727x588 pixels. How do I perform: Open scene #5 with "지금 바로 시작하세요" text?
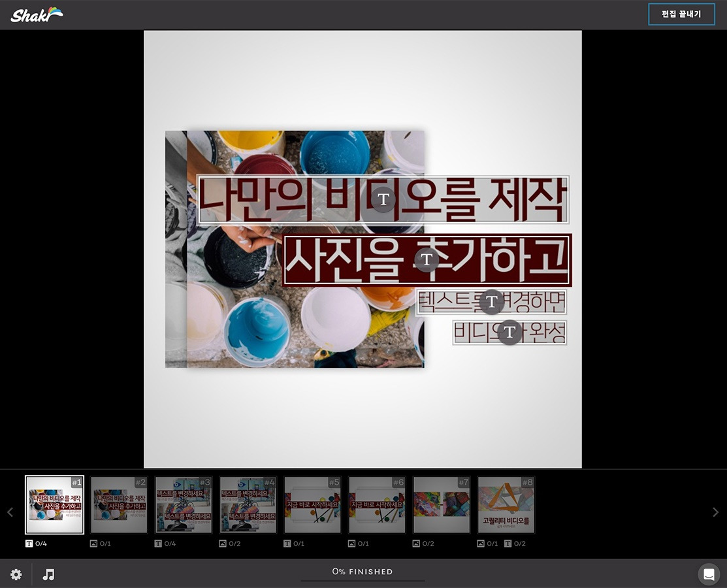(312, 504)
